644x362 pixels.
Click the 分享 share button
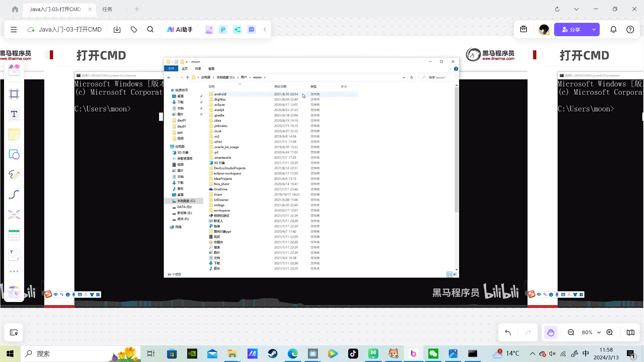click(571, 29)
